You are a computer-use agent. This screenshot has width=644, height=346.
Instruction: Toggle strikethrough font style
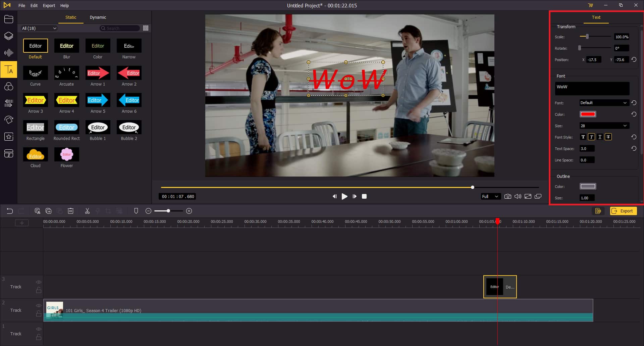tap(608, 137)
